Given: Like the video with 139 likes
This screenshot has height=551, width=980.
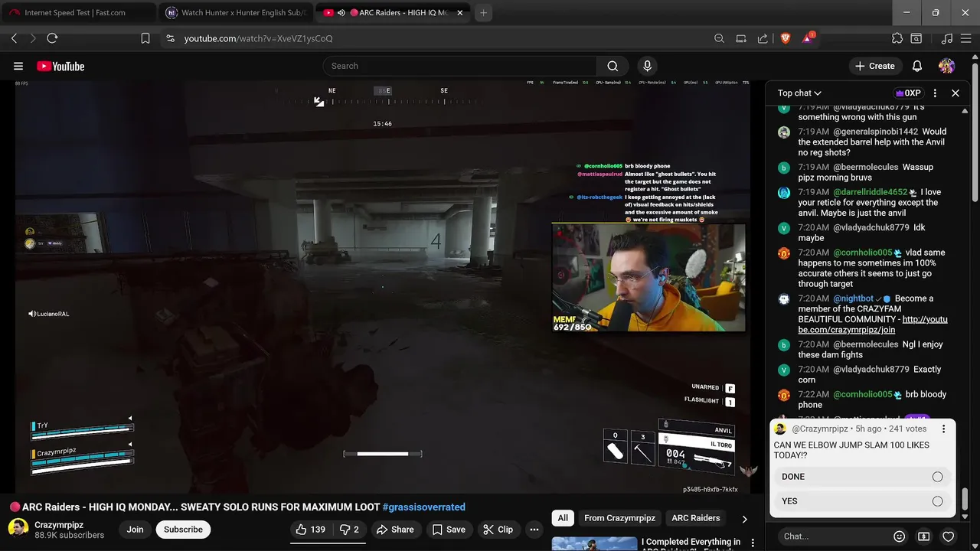Looking at the screenshot, I should (x=310, y=530).
